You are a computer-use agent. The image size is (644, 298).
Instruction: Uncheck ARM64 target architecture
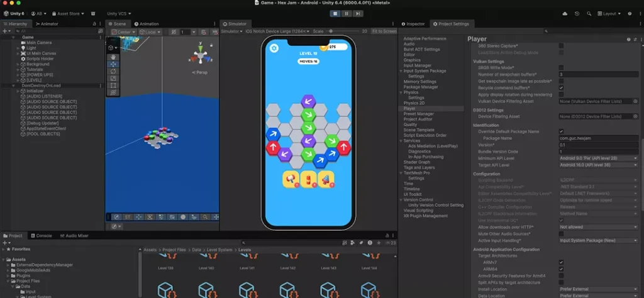coord(561,269)
